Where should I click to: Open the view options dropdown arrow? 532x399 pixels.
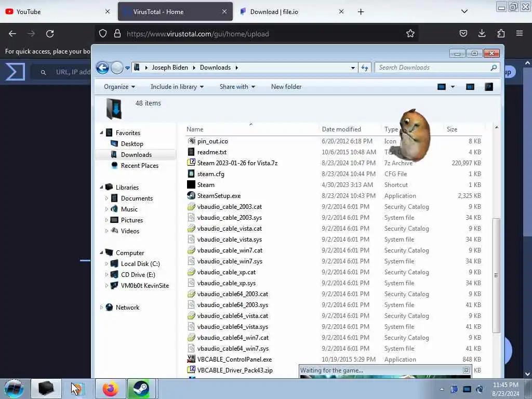(x=453, y=87)
